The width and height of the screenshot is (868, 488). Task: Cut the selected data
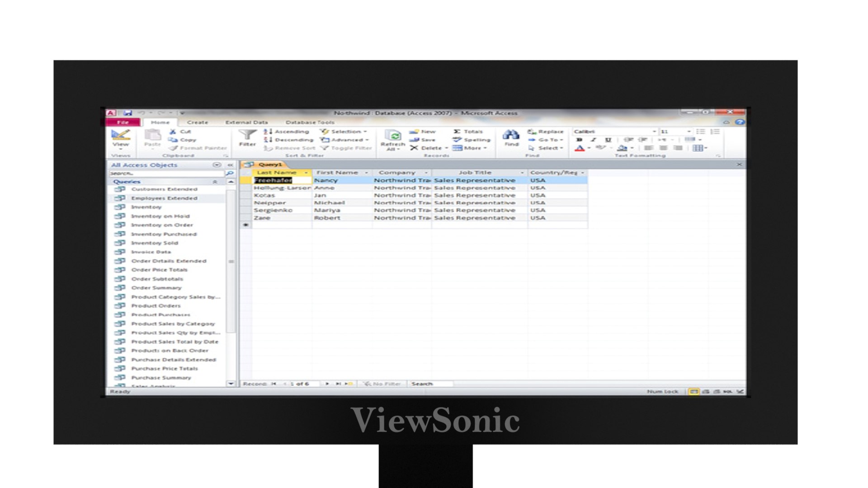[x=181, y=131]
